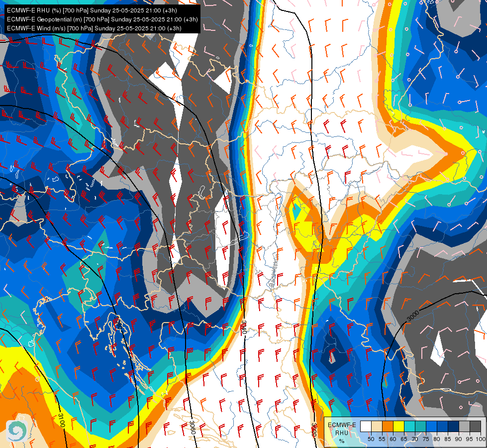The width and height of the screenshot is (487, 448).
Task: Click the '65' legend tick label
Action: (404, 439)
